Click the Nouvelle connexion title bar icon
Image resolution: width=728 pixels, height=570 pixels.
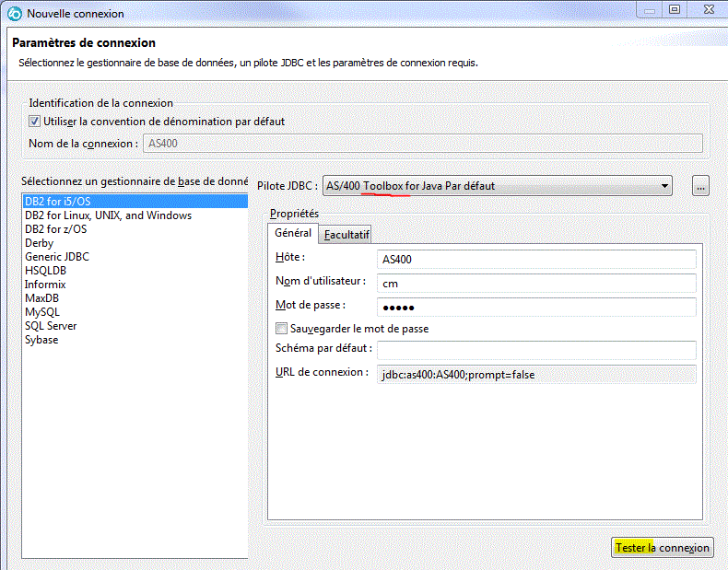(15, 14)
